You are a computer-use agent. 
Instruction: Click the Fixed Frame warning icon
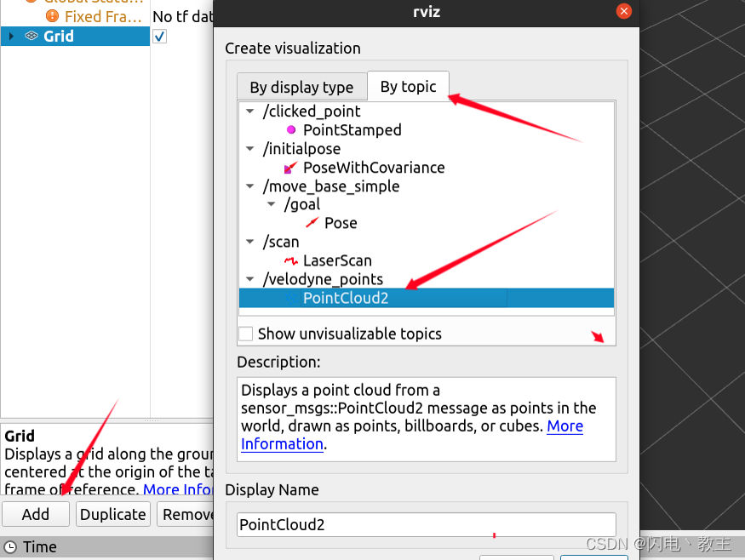click(x=52, y=16)
